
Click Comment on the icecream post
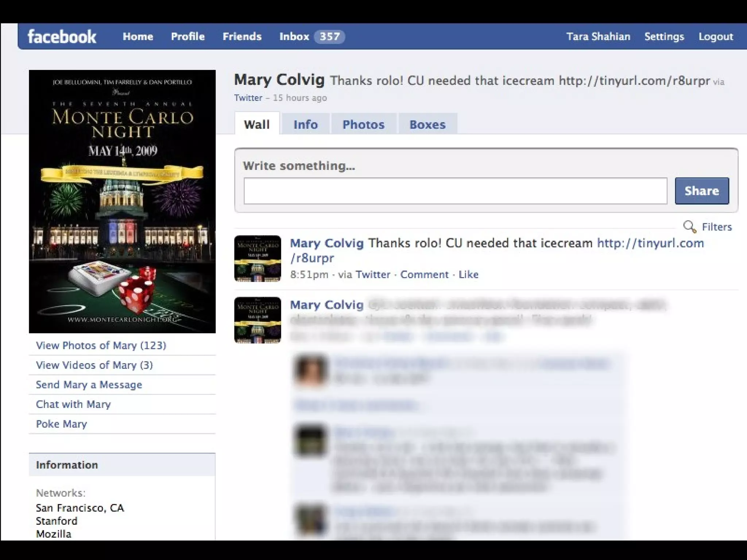pos(424,275)
